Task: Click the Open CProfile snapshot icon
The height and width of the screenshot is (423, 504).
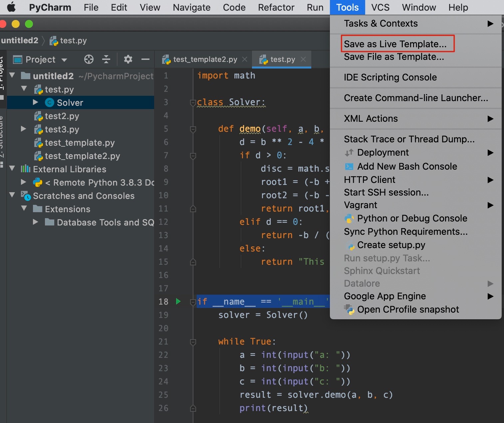Action: click(x=350, y=309)
